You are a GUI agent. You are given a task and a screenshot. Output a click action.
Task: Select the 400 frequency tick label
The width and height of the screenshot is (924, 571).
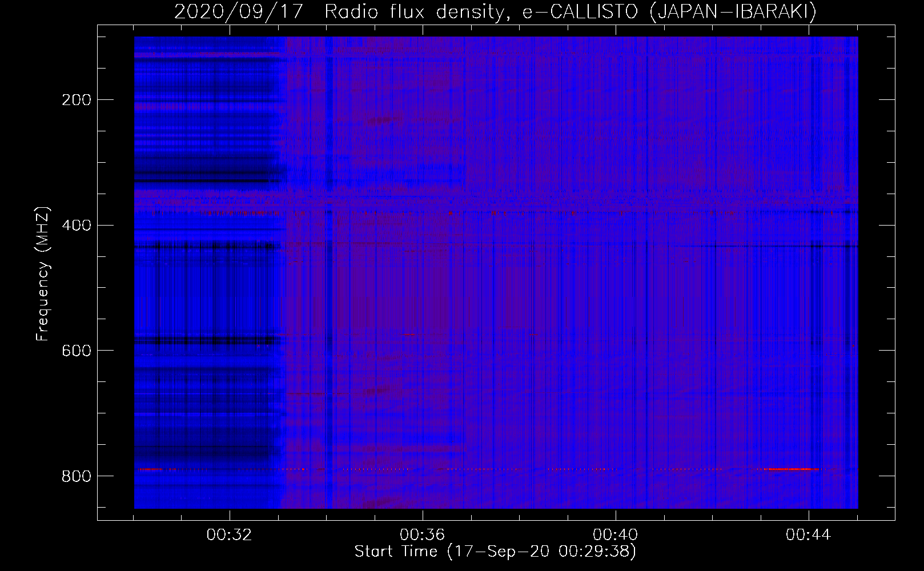[77, 225]
